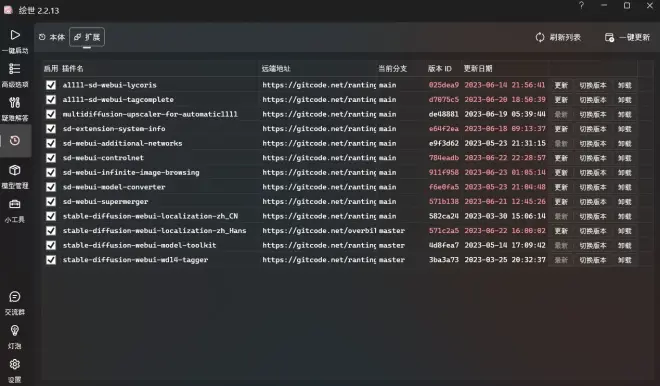This screenshot has height=386, width=660.
Task: Uninstall sd-webui-model-converter via 卸载
Action: point(625,187)
